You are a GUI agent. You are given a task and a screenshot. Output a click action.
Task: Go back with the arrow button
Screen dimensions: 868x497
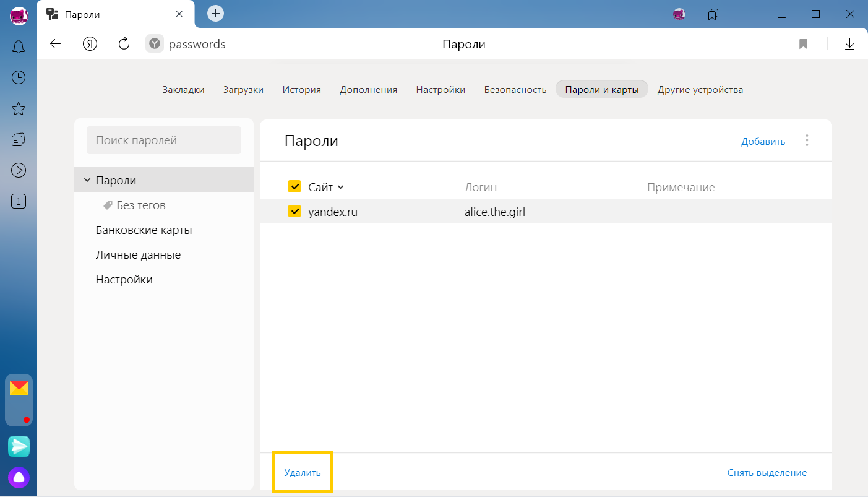point(56,44)
